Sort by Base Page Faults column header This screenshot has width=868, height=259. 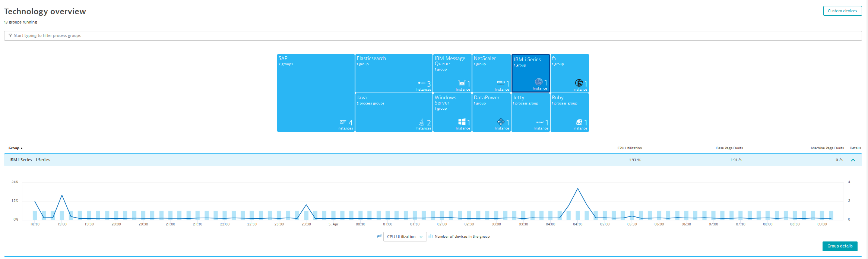(729, 148)
